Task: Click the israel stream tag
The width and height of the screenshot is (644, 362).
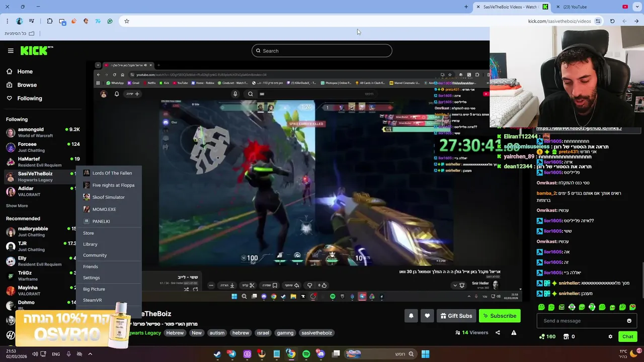Action: (263, 333)
